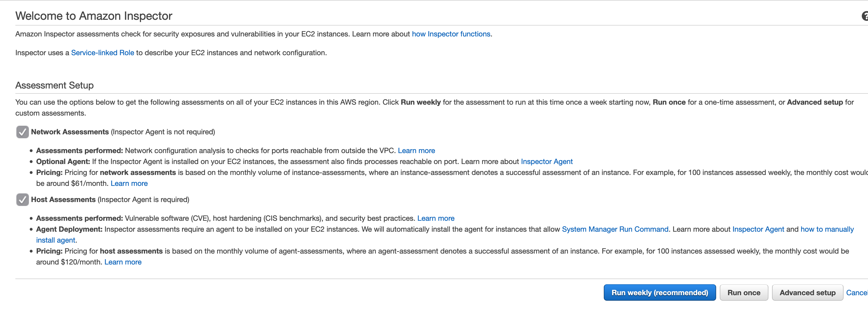Open Advanced setup
868x315 pixels.
(x=807, y=292)
